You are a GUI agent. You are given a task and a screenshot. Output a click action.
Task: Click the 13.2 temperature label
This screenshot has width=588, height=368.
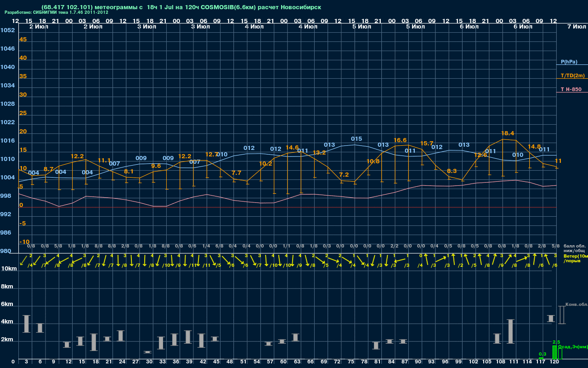tap(319, 153)
